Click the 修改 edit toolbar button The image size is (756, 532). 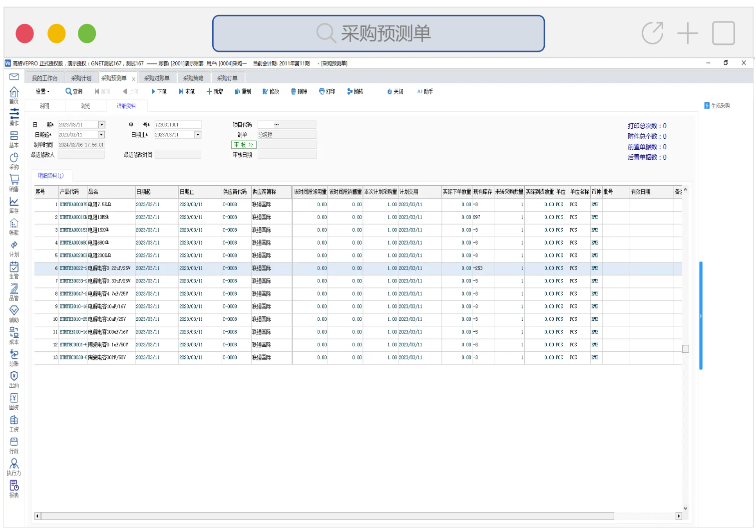click(271, 91)
